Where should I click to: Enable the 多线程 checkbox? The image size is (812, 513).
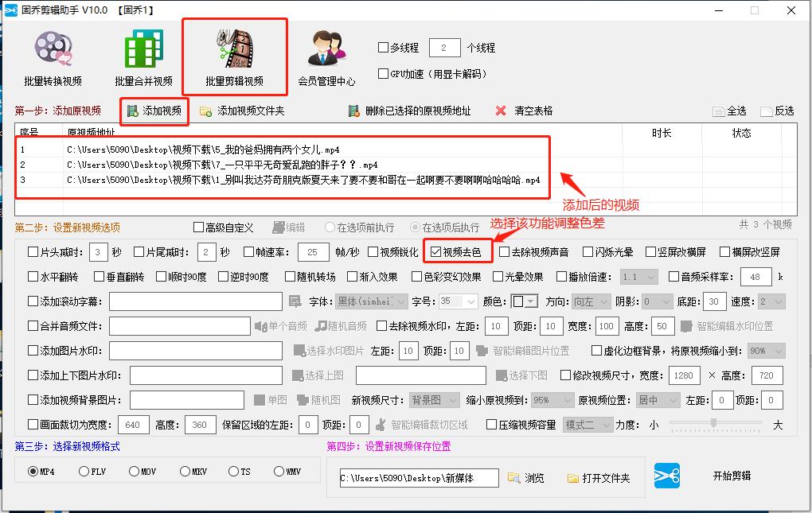tap(383, 48)
